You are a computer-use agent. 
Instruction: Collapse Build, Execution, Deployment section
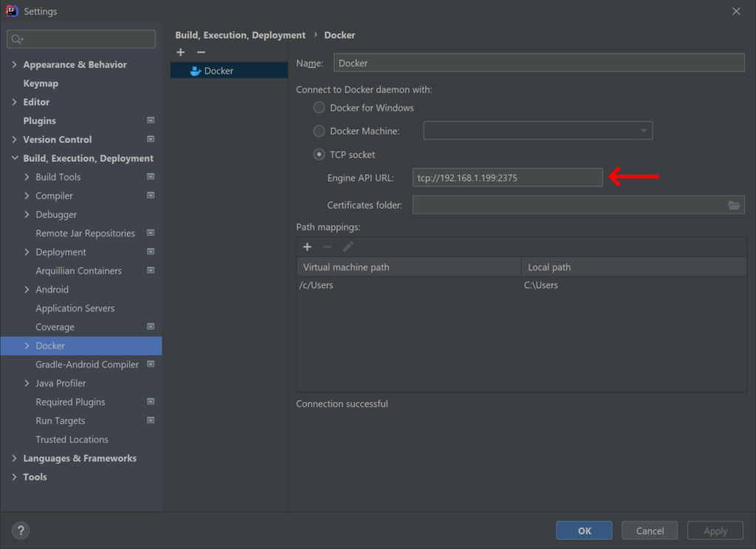click(x=15, y=157)
